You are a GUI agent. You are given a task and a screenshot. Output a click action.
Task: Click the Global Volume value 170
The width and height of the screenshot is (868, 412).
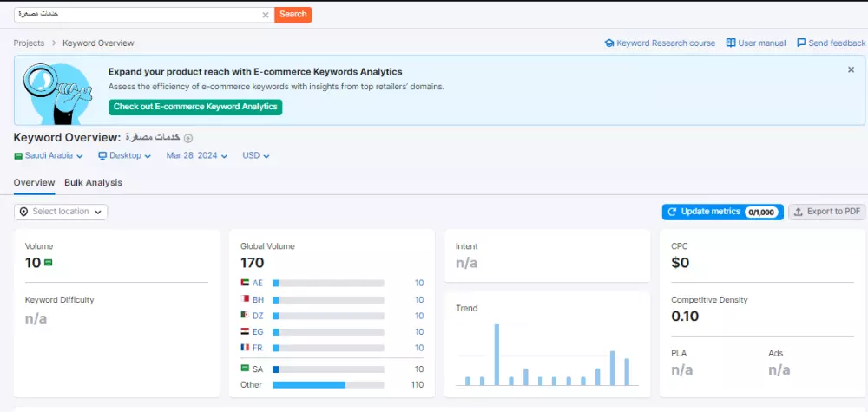(x=253, y=263)
